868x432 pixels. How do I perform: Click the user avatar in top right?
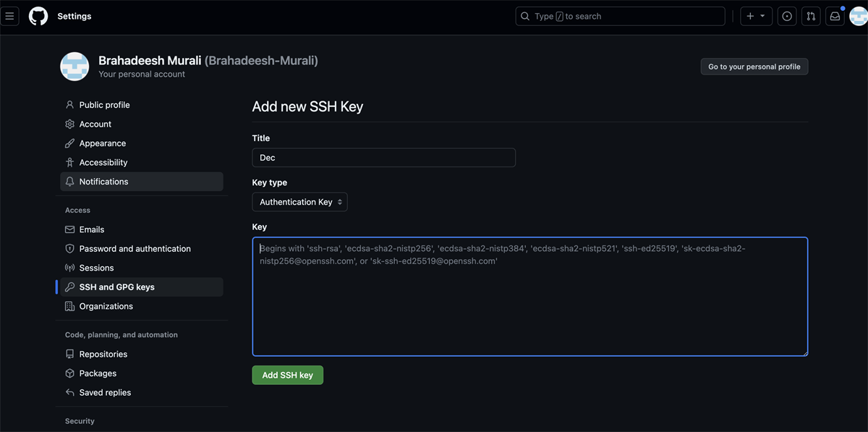(x=859, y=16)
